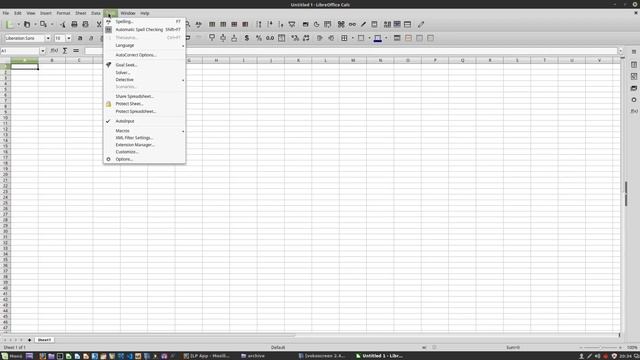Click the New document toolbar icon
This screenshot has width=640, height=360.
click(x=10, y=24)
